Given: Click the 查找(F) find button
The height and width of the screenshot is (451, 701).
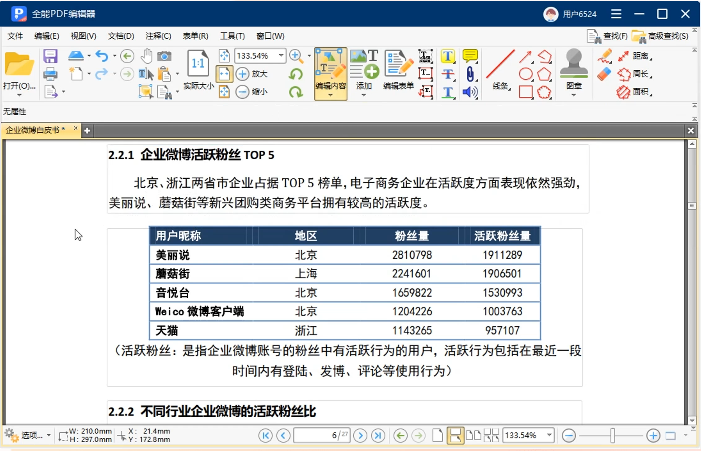Looking at the screenshot, I should [x=607, y=36].
